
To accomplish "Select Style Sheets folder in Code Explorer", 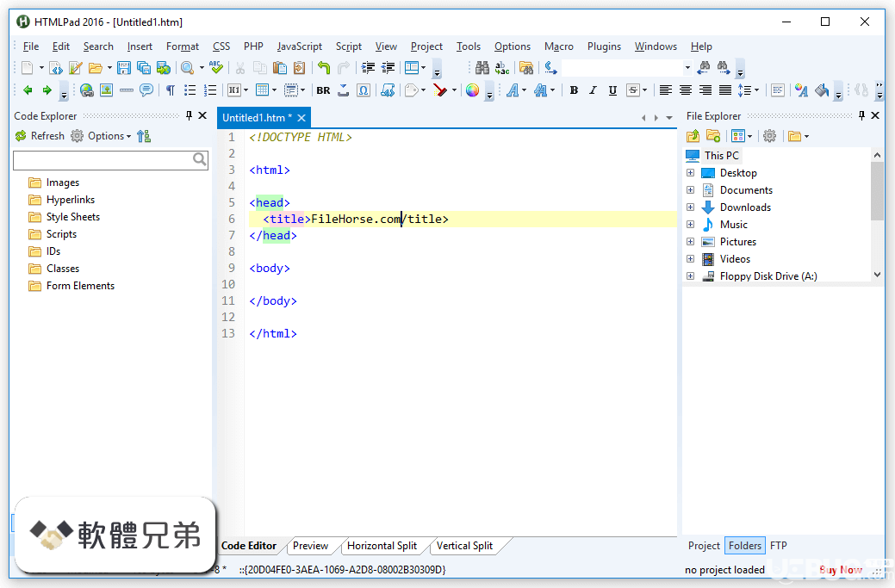I will 73,217.
